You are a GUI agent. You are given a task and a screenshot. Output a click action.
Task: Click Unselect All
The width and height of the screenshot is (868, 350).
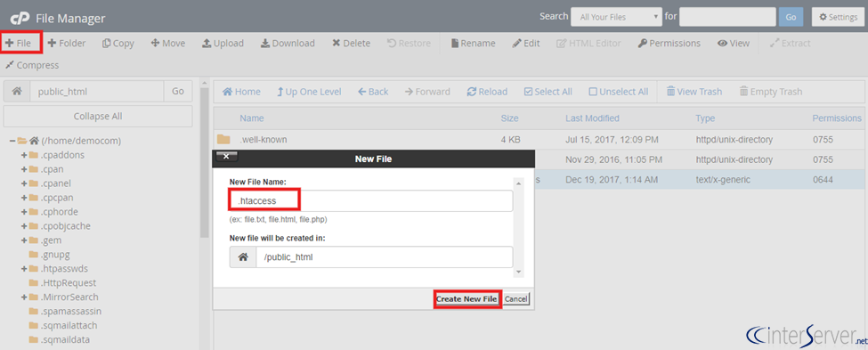[619, 92]
